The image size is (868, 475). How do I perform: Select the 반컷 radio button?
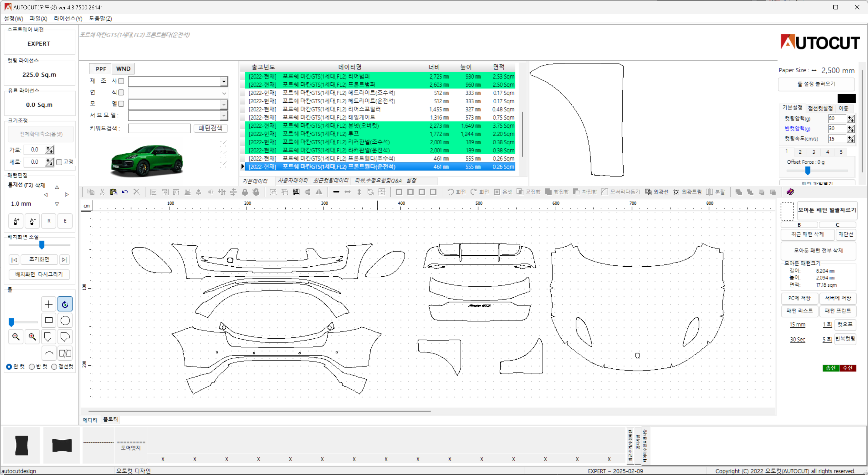(32, 367)
